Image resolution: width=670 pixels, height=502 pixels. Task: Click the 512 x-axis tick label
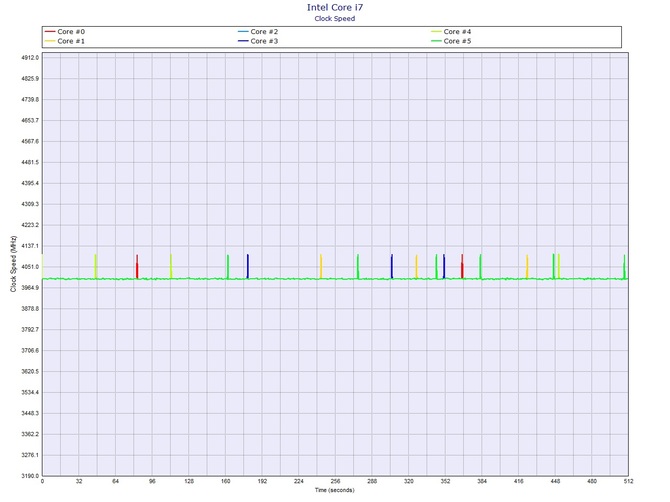(x=628, y=481)
